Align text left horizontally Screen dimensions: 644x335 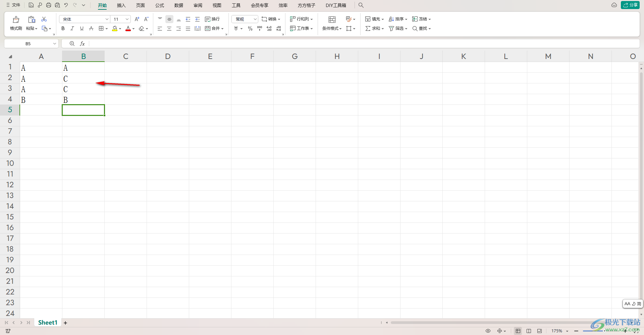tap(160, 28)
